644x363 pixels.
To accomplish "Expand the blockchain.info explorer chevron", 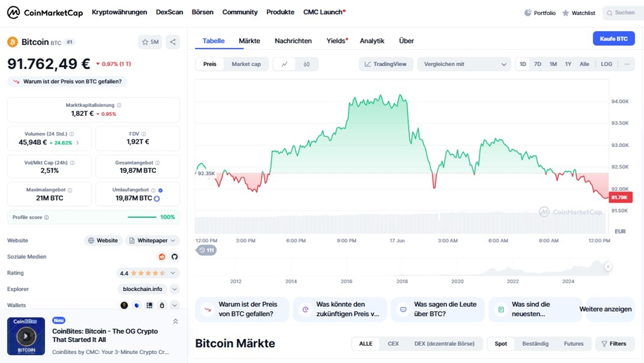I will pos(174,289).
